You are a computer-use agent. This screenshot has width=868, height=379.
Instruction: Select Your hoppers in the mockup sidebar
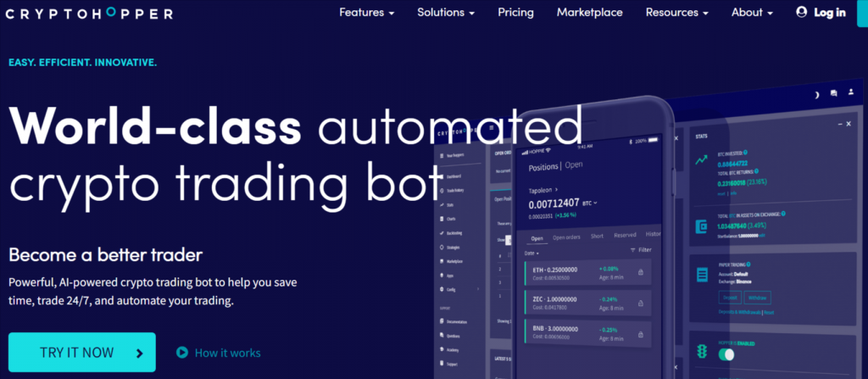pyautogui.click(x=455, y=156)
